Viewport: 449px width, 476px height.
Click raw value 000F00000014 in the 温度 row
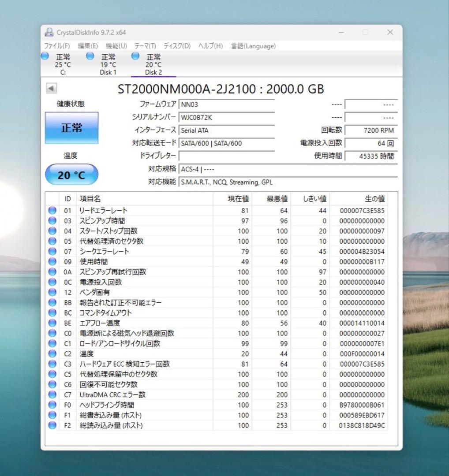[362, 353]
